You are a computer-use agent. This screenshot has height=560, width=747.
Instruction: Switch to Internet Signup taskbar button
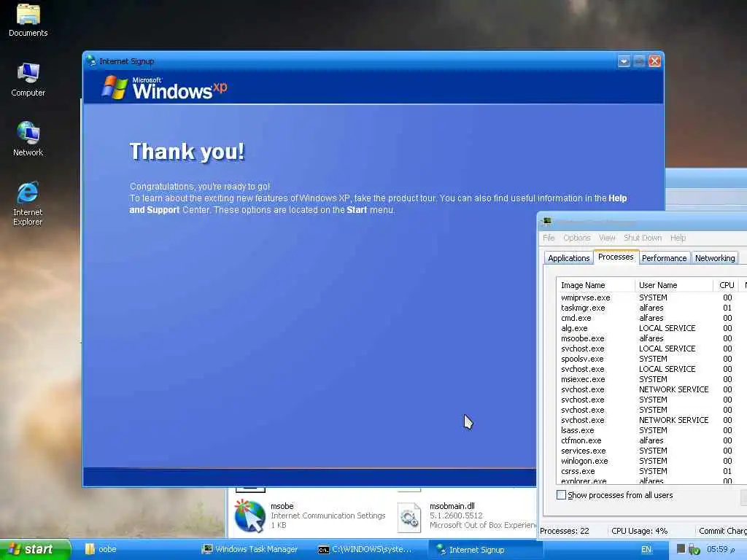pyautogui.click(x=484, y=550)
